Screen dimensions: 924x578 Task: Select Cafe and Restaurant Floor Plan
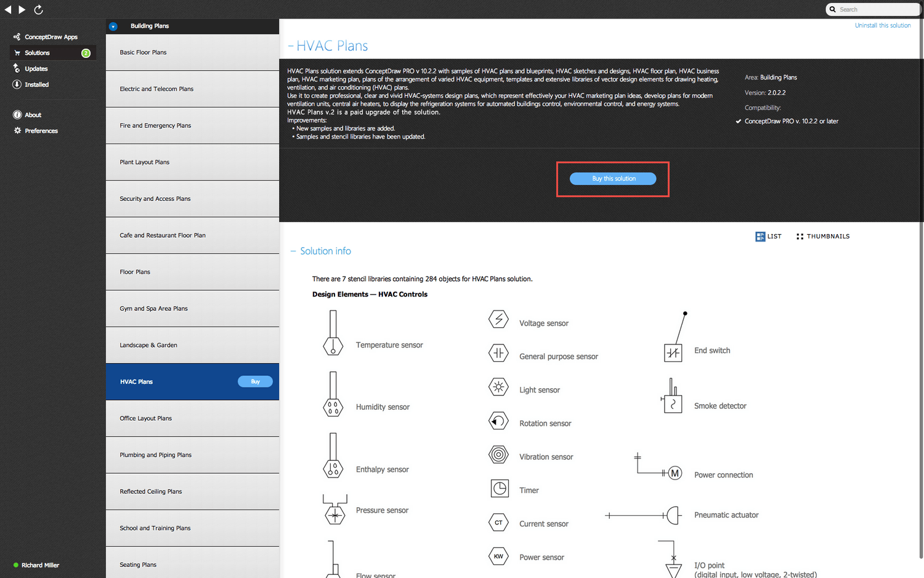pos(192,235)
